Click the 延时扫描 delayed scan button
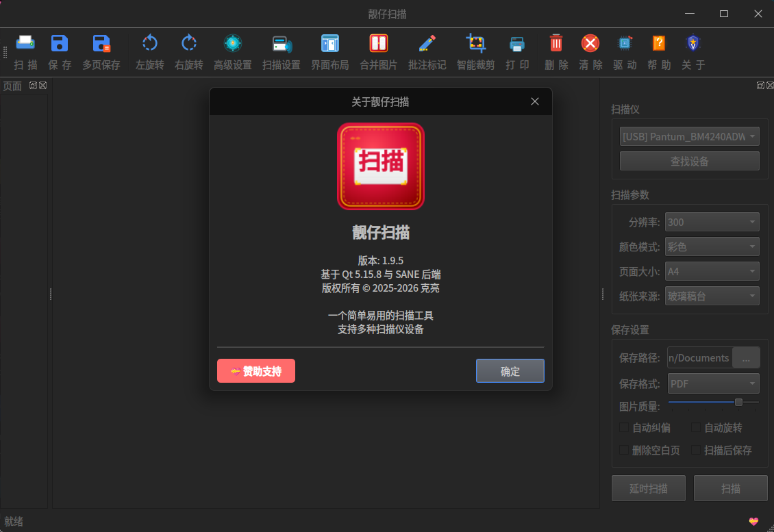This screenshot has width=774, height=532. (x=648, y=488)
